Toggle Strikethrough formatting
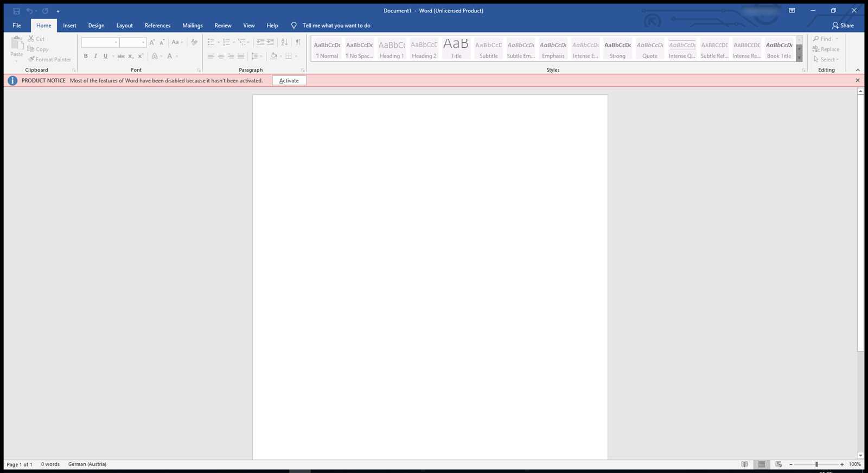868x473 pixels. point(121,56)
